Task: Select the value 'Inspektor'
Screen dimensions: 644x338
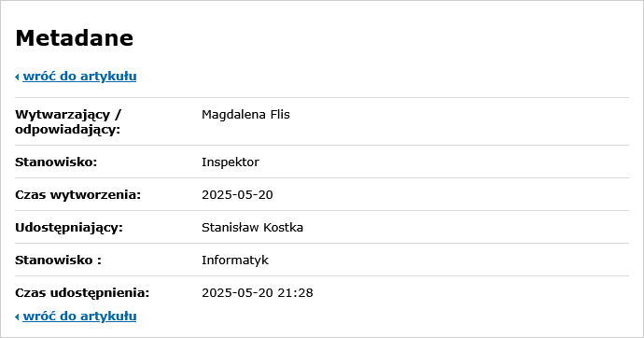Action: click(231, 162)
